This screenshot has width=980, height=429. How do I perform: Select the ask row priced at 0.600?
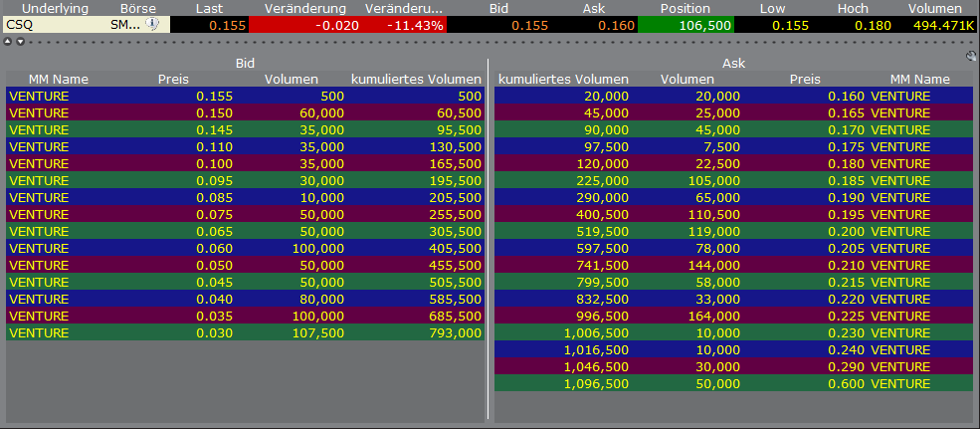point(732,383)
